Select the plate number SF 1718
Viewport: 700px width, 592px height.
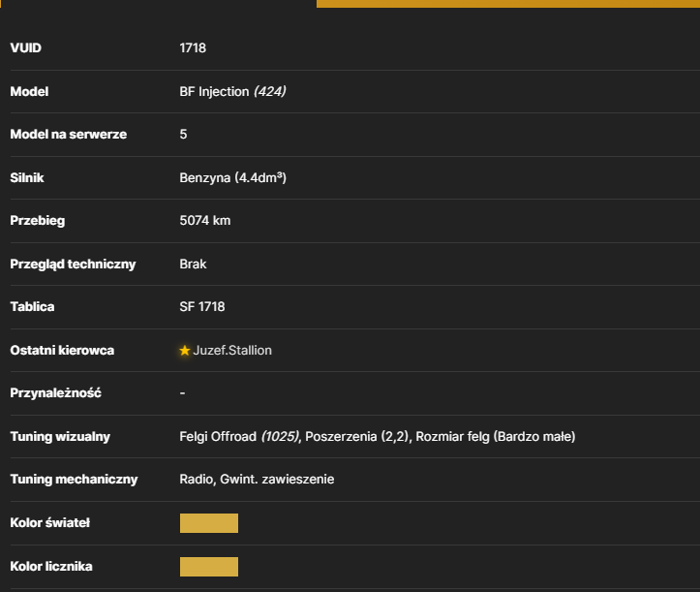coord(202,307)
